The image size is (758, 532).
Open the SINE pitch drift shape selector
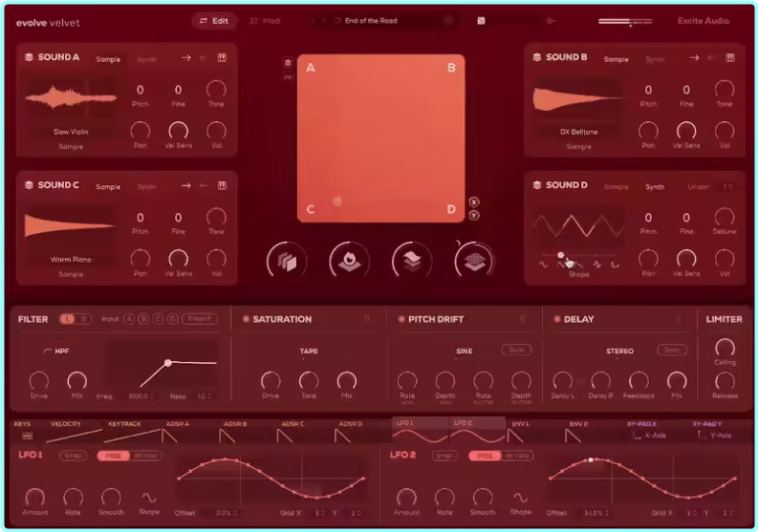(464, 351)
